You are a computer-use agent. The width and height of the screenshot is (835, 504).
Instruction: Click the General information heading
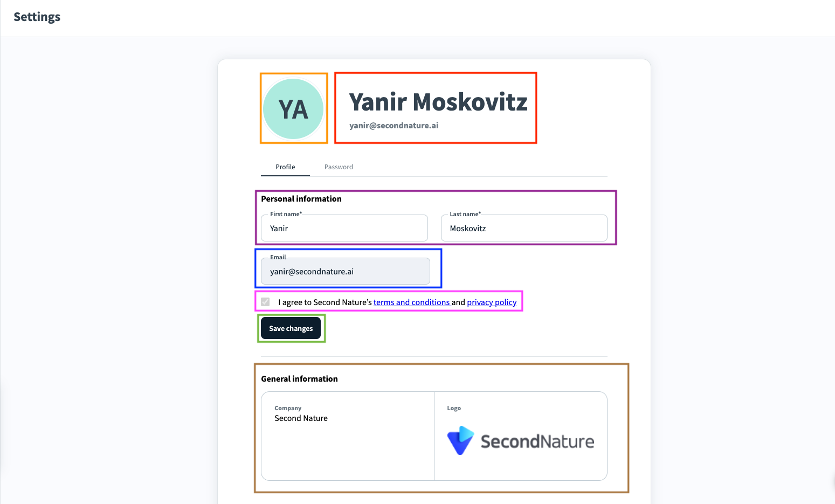tap(299, 379)
